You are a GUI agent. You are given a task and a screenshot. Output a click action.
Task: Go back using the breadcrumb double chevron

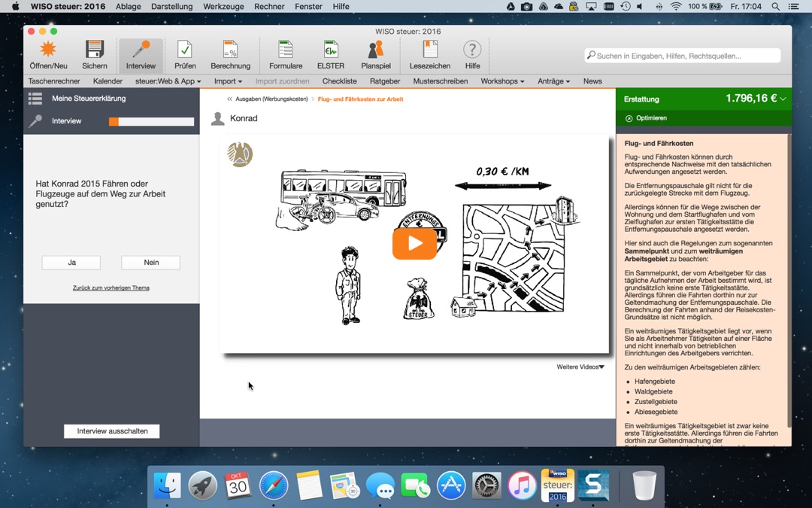229,99
